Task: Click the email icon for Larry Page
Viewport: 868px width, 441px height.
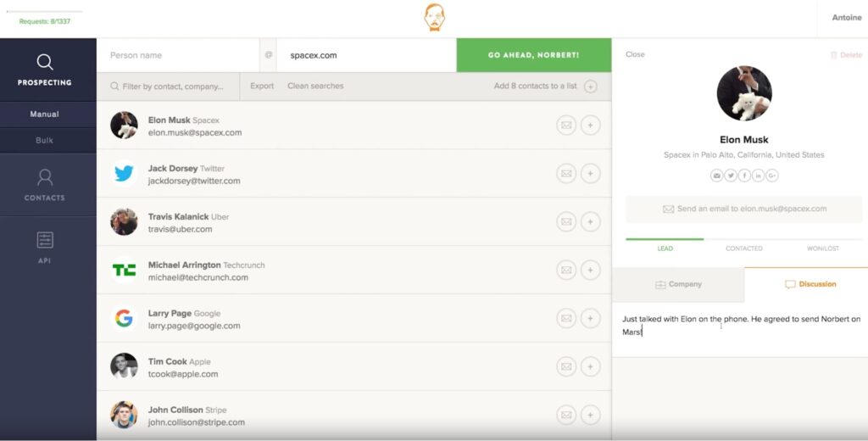Action: [565, 318]
